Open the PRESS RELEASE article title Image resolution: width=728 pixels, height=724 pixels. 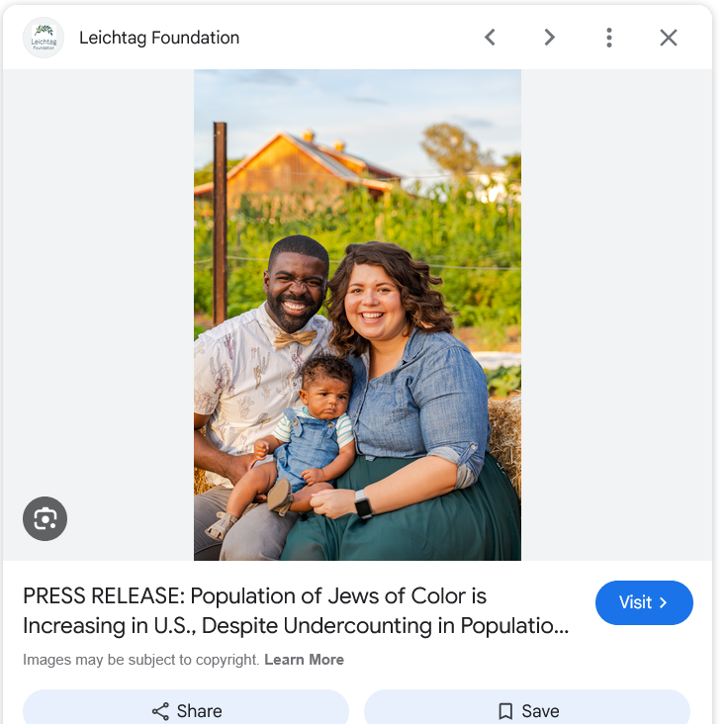[296, 610]
